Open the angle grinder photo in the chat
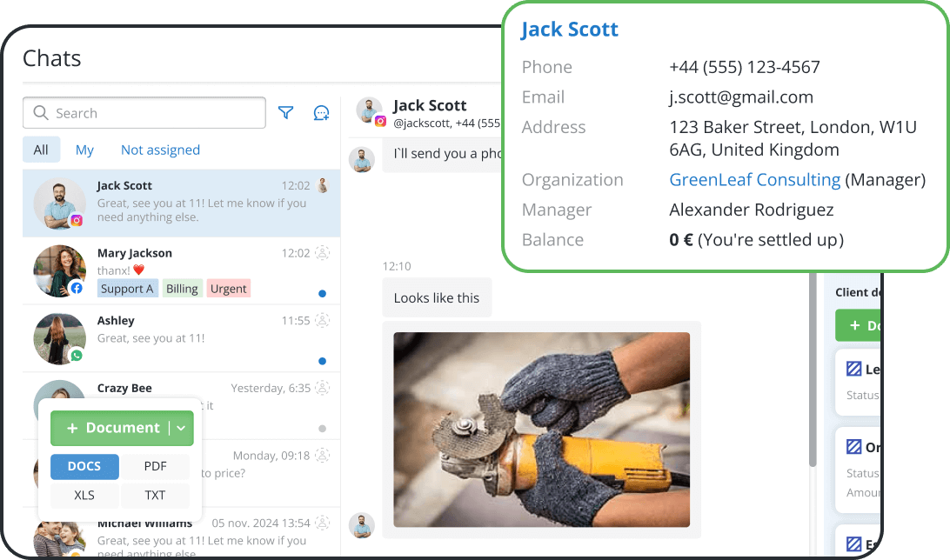Image resolution: width=950 pixels, height=560 pixels. click(x=541, y=430)
